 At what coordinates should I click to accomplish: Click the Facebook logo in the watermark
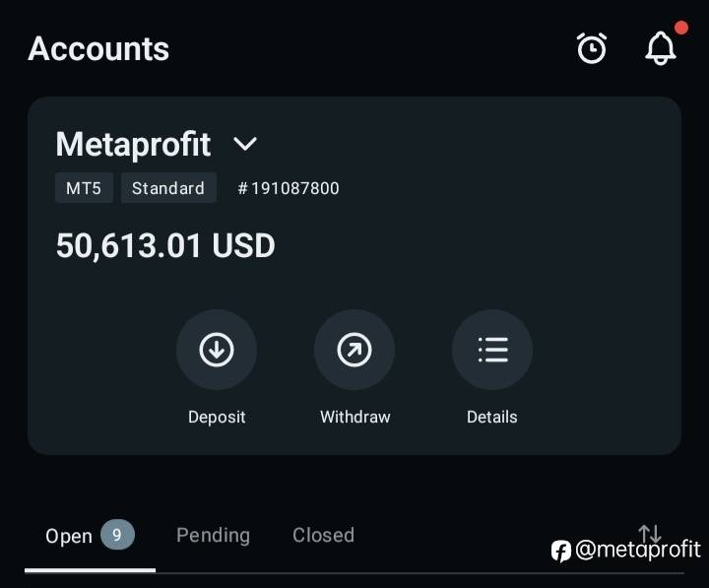561,551
